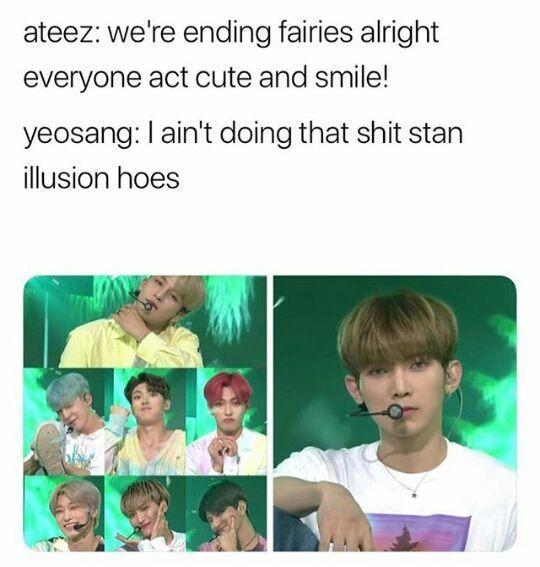Select the bottom-right dark-haired smiling photo

226,513
